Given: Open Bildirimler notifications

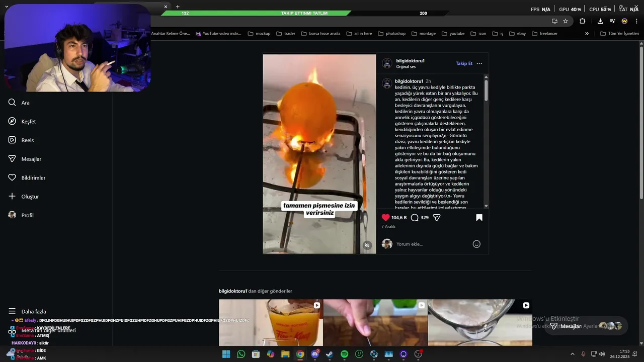Looking at the screenshot, I should pyautogui.click(x=27, y=177).
